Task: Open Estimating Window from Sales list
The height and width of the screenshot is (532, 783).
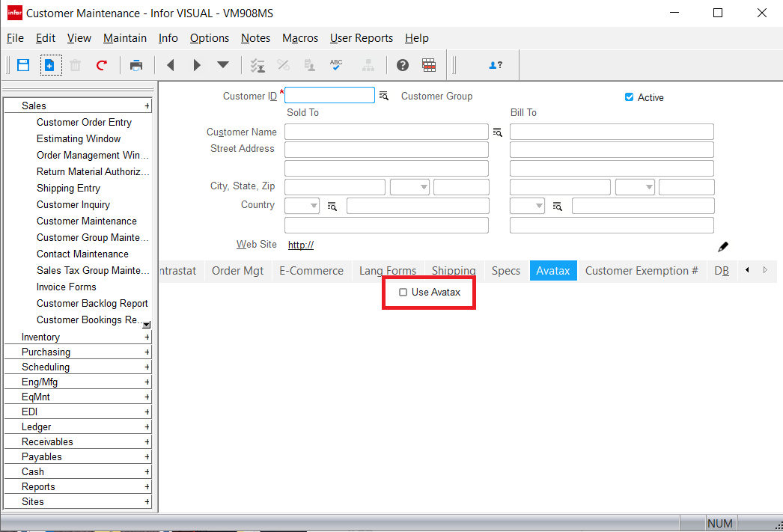Action: [x=79, y=138]
